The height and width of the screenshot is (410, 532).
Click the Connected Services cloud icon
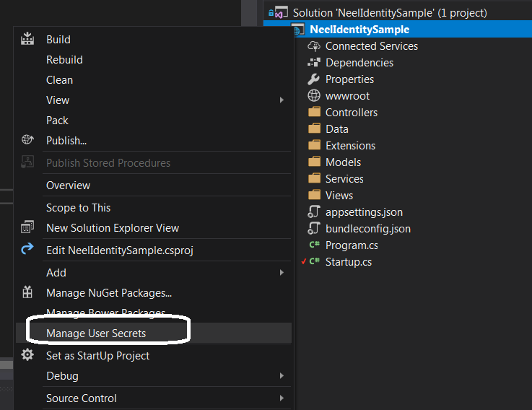[x=314, y=45]
